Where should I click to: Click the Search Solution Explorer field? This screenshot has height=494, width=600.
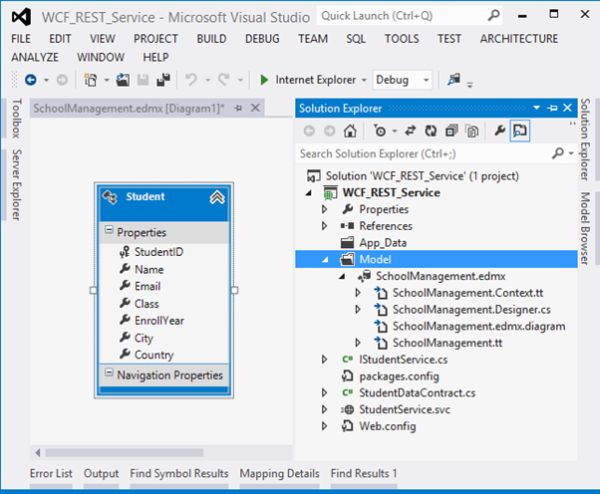(420, 154)
